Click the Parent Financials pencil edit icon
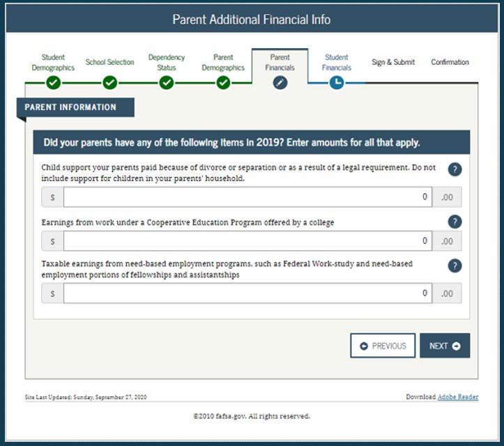Screen dimensions: 504x446 click(280, 83)
